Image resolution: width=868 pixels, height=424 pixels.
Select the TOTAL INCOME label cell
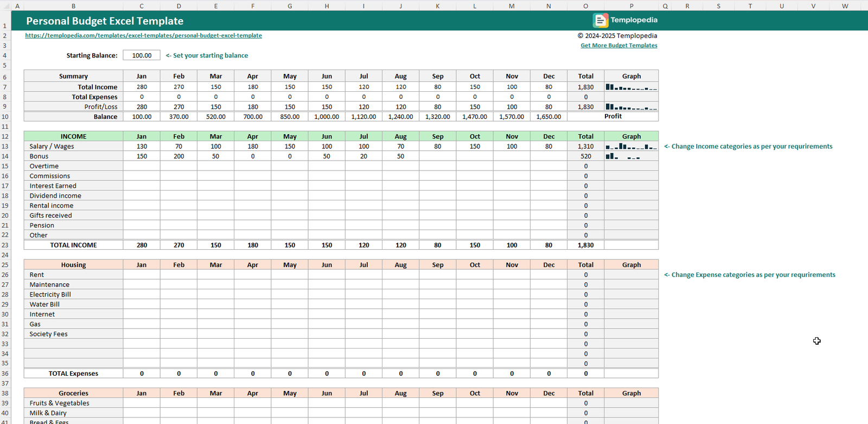[x=73, y=245]
